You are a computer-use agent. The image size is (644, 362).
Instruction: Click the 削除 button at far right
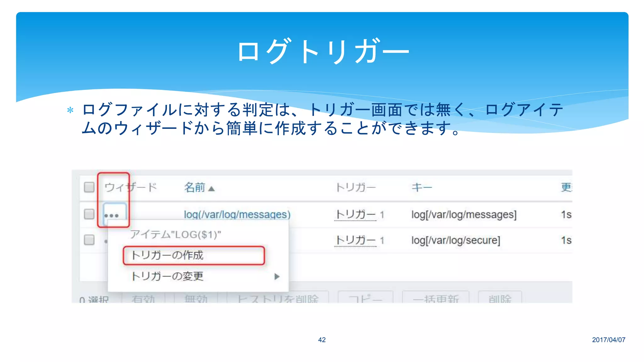coord(500,297)
